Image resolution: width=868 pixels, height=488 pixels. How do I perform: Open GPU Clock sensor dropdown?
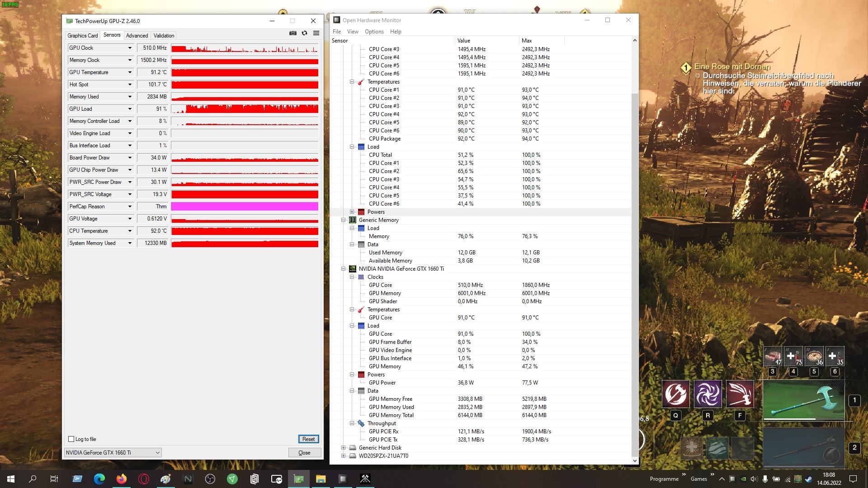tap(130, 48)
